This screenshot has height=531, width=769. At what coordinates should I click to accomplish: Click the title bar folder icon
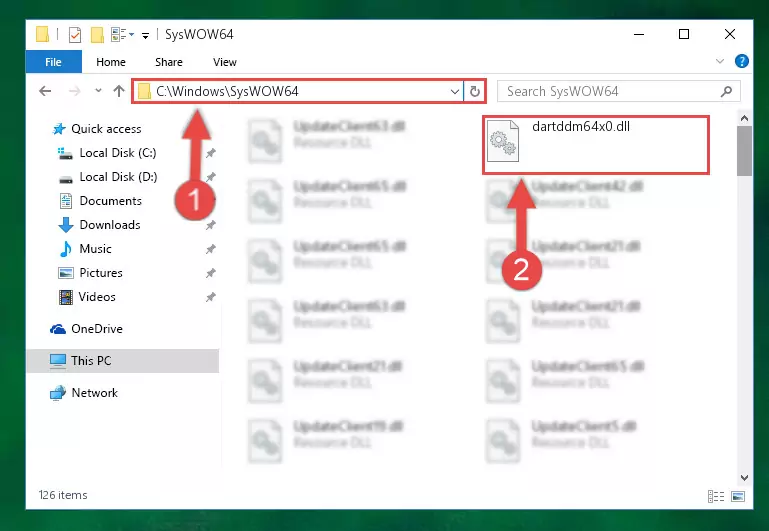coord(42,34)
